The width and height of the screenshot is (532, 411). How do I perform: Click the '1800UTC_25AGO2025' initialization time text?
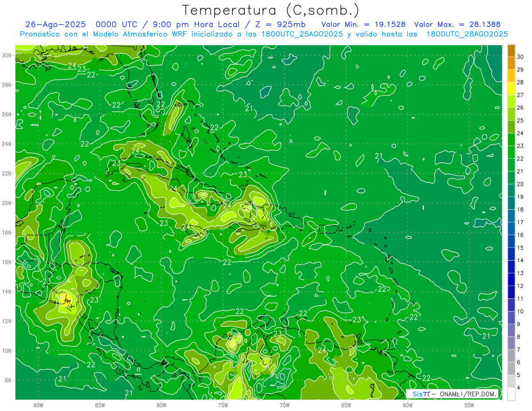point(299,34)
